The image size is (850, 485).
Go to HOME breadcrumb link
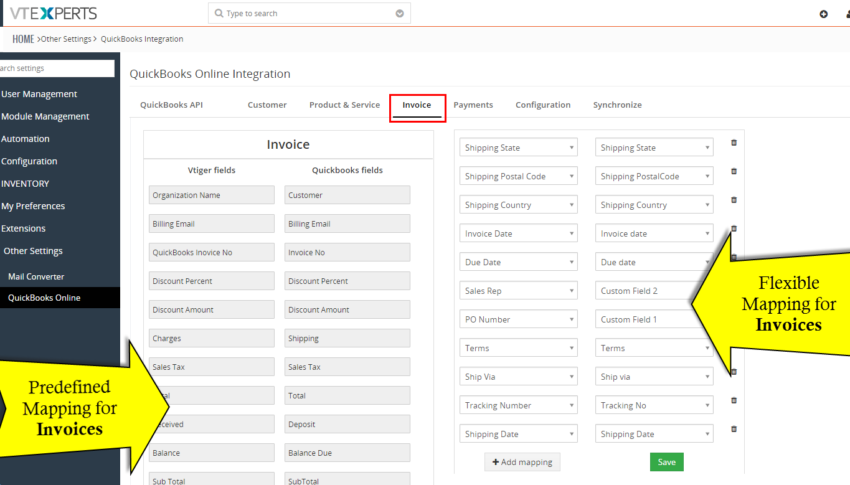point(23,39)
